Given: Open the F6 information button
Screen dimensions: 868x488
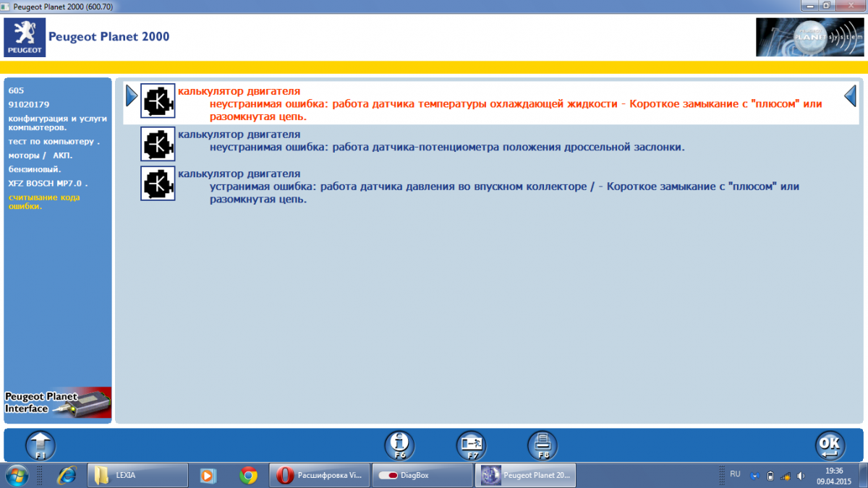Looking at the screenshot, I should [399, 445].
